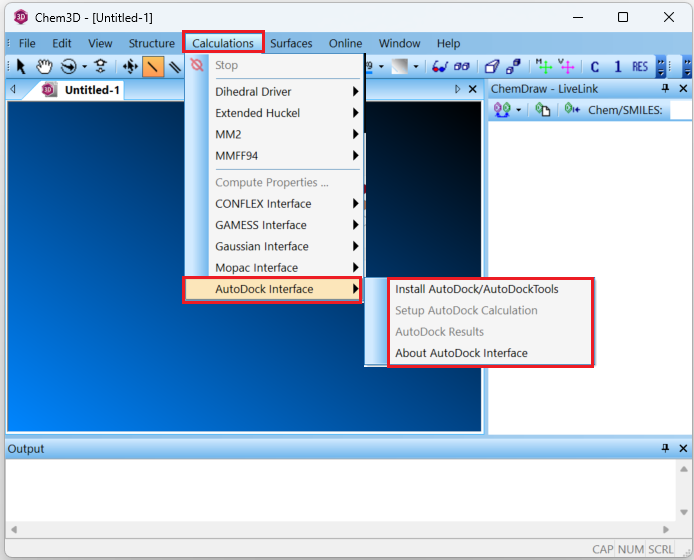Pick the hand Translate tool
The height and width of the screenshot is (560, 694).
pyautogui.click(x=44, y=67)
